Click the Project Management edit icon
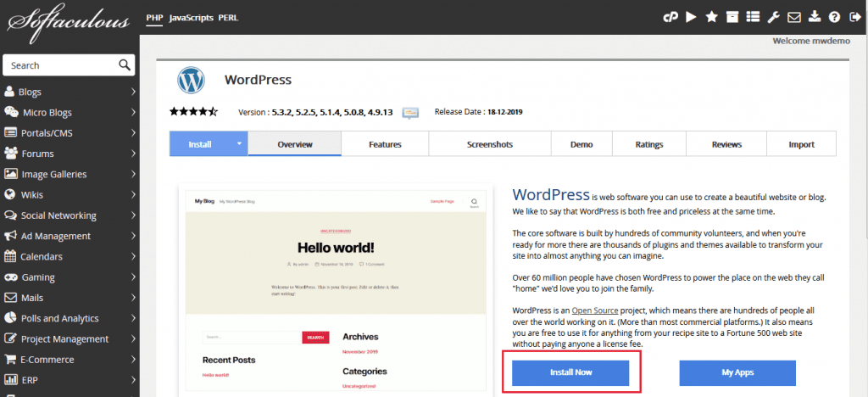 (x=10, y=338)
